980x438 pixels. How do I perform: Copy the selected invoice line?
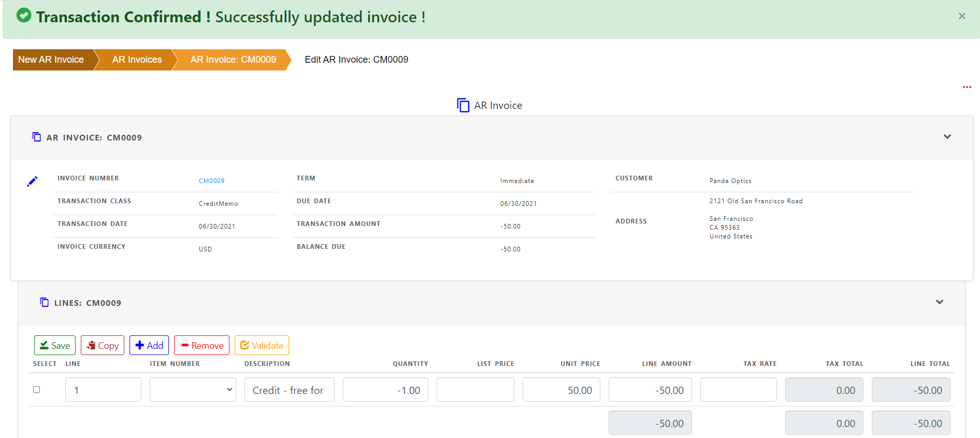click(103, 345)
